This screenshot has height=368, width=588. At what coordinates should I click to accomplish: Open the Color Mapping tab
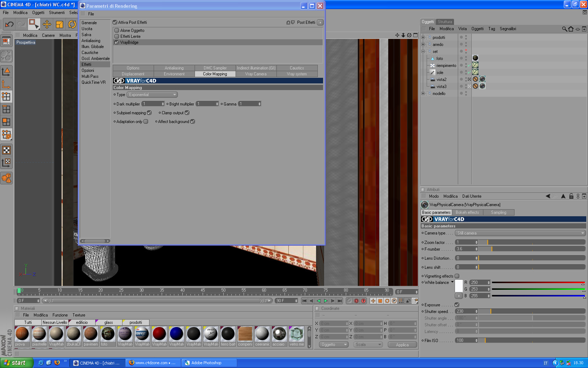[x=215, y=74]
